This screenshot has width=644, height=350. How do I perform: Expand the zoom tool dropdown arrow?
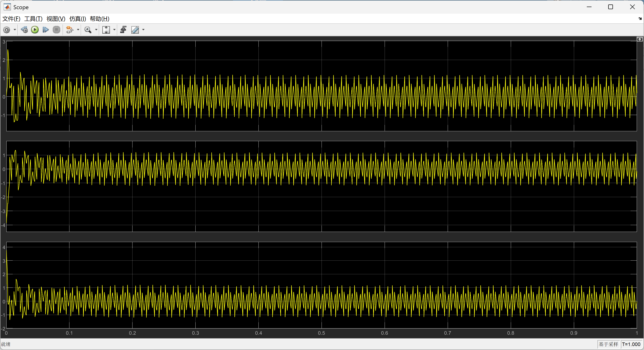click(96, 30)
